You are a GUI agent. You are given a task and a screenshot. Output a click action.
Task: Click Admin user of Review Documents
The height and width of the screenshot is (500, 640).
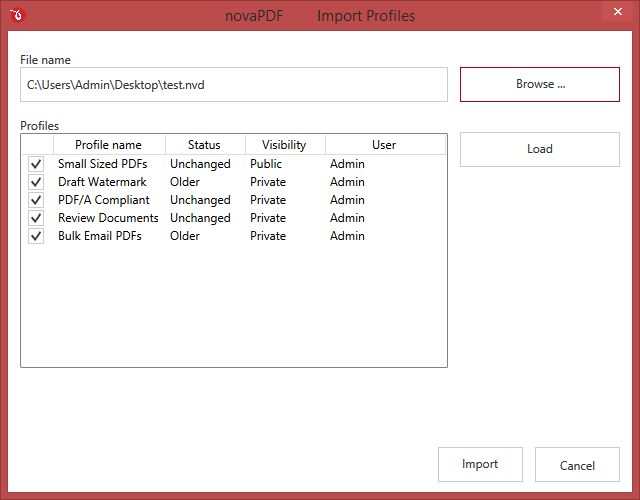347,218
